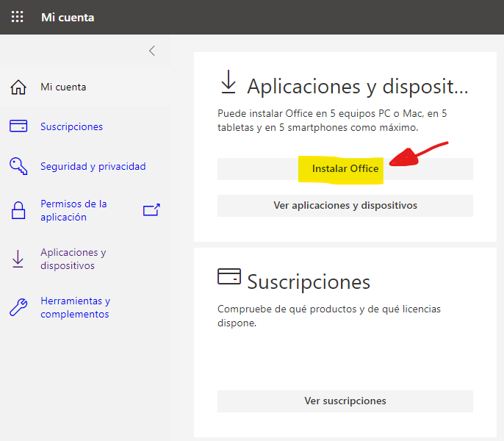This screenshot has width=504, height=441.
Task: Click the Suscripciones card heading text
Action: pyautogui.click(x=309, y=282)
